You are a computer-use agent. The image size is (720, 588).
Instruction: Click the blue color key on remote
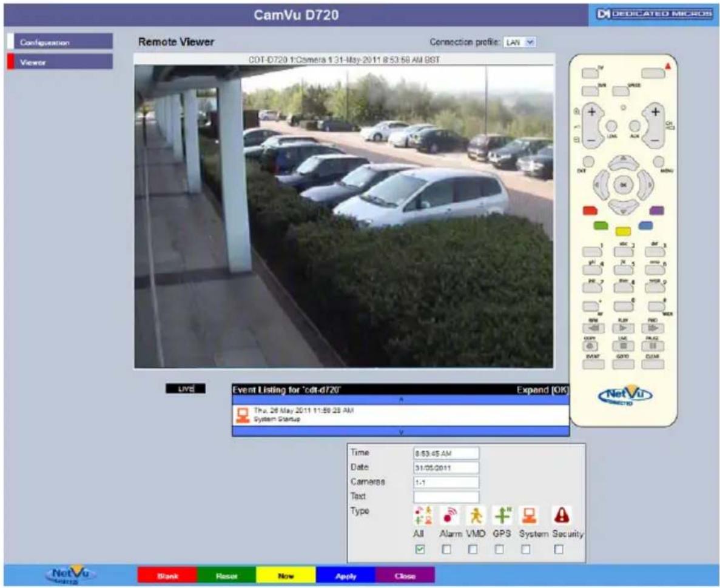[645, 226]
